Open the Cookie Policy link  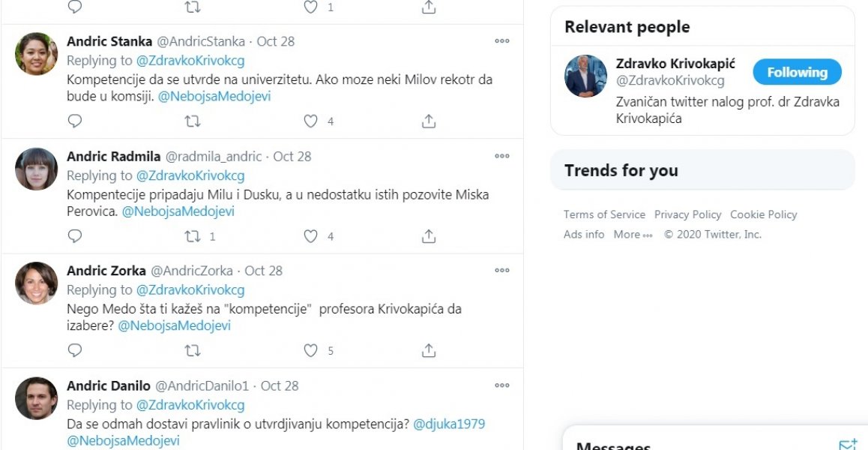(x=763, y=214)
